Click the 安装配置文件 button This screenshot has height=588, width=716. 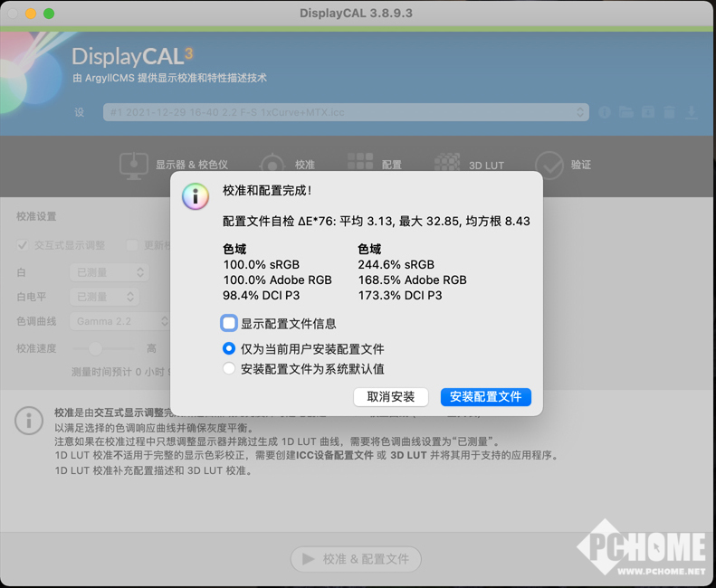click(486, 397)
